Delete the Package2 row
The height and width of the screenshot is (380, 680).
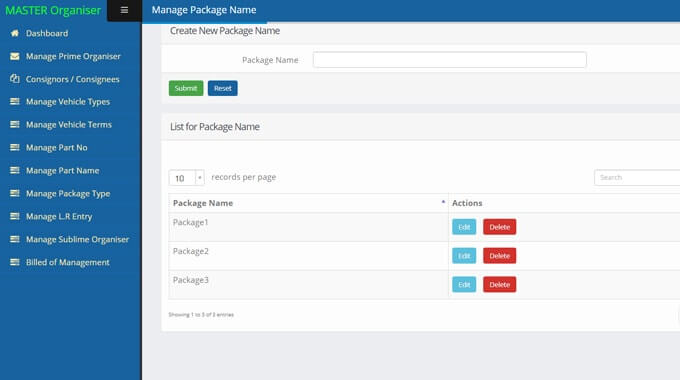(500, 256)
